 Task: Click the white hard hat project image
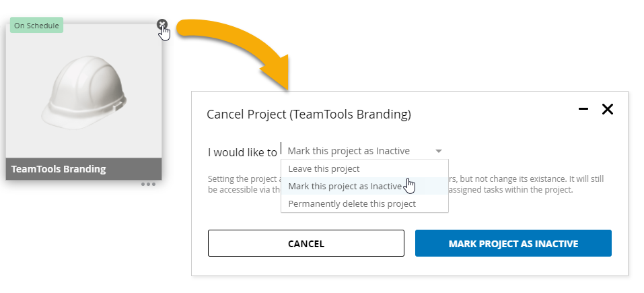click(84, 92)
